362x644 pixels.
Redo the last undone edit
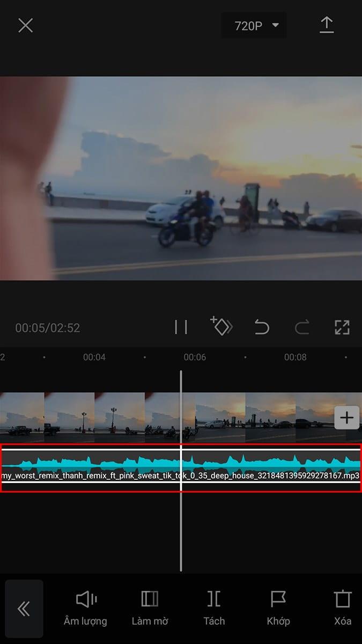pyautogui.click(x=302, y=327)
